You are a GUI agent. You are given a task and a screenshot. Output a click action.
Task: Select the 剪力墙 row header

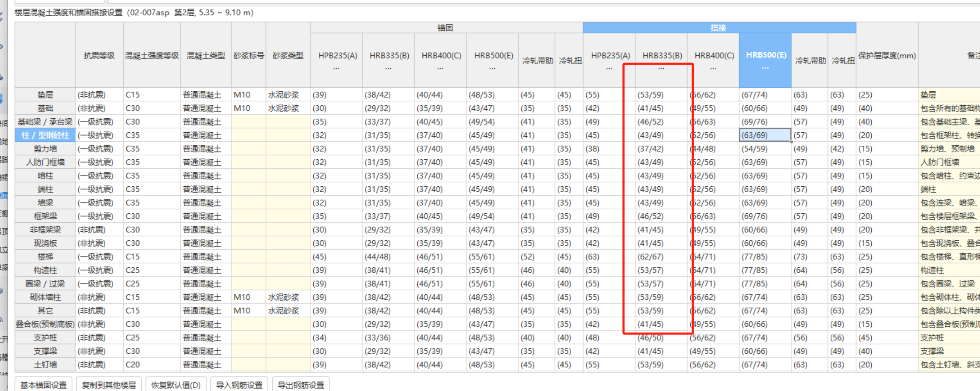[x=45, y=149]
